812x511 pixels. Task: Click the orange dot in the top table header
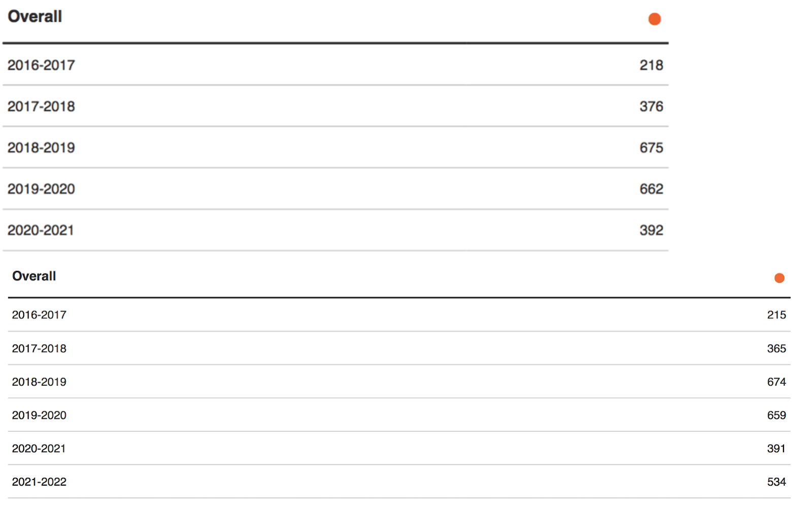(654, 19)
